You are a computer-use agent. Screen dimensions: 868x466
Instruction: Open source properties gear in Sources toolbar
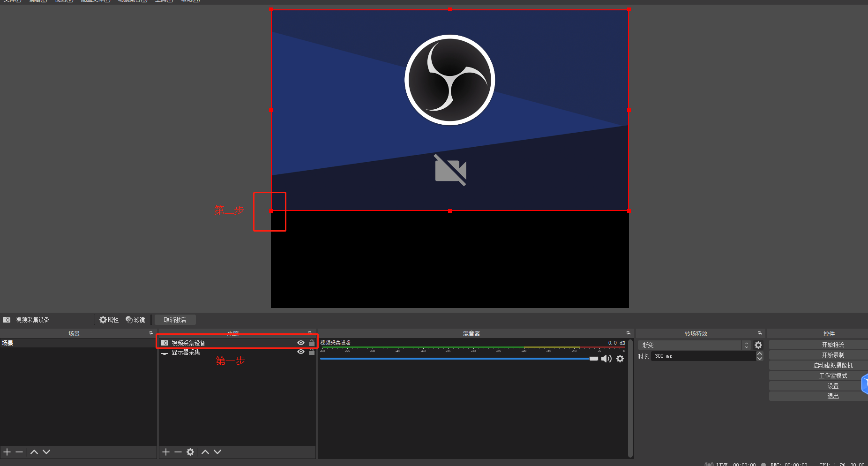[x=190, y=452]
